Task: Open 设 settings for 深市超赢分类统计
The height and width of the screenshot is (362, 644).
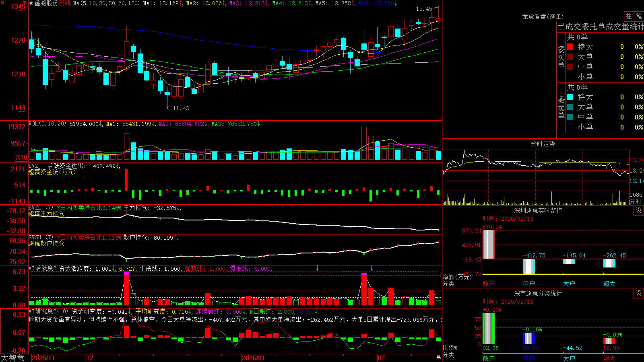Action: pos(639,293)
